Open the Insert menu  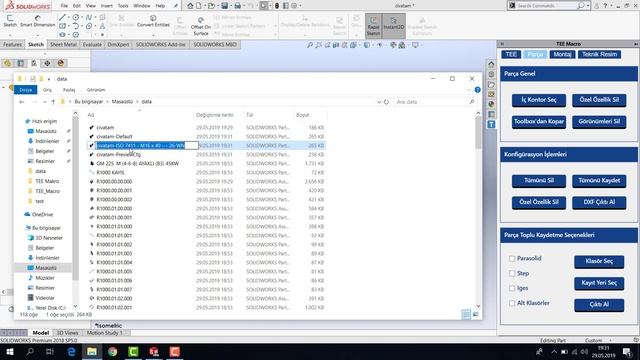[x=107, y=6]
